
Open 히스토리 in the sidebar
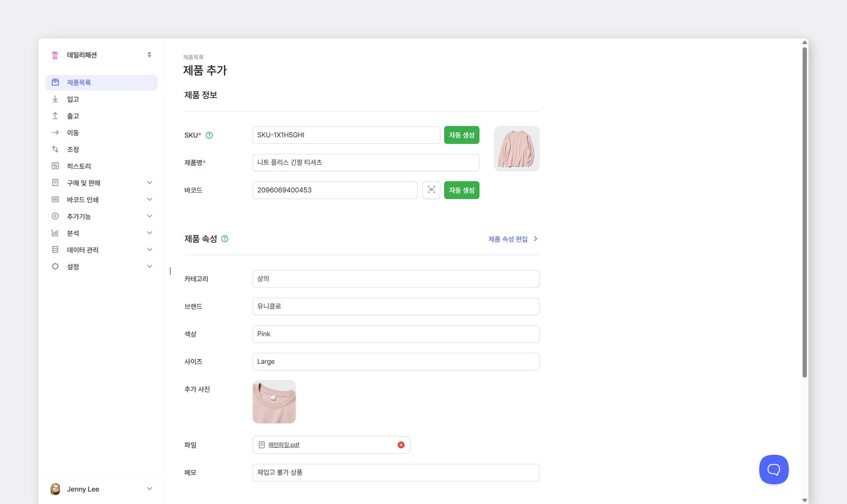(102, 166)
